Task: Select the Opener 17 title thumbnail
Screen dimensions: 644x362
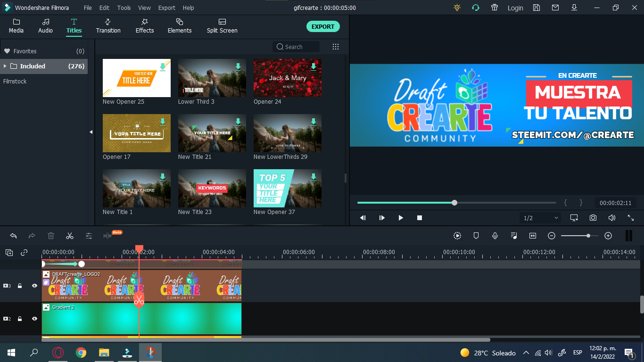Action: tap(137, 133)
